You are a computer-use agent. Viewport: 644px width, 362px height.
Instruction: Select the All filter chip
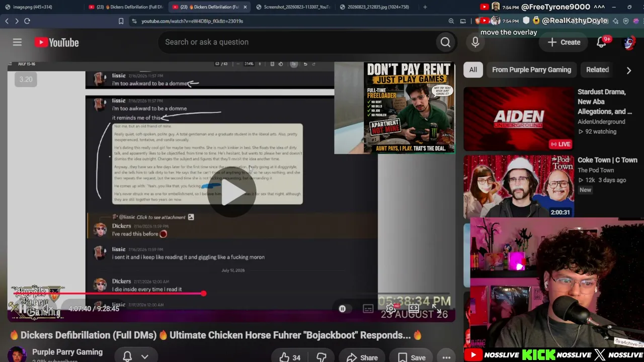473,70
